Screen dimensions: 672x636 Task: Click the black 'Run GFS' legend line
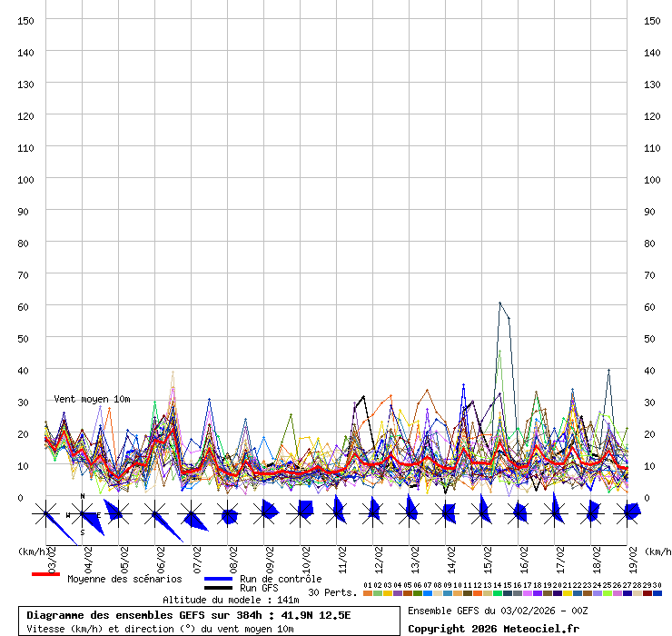point(218,589)
